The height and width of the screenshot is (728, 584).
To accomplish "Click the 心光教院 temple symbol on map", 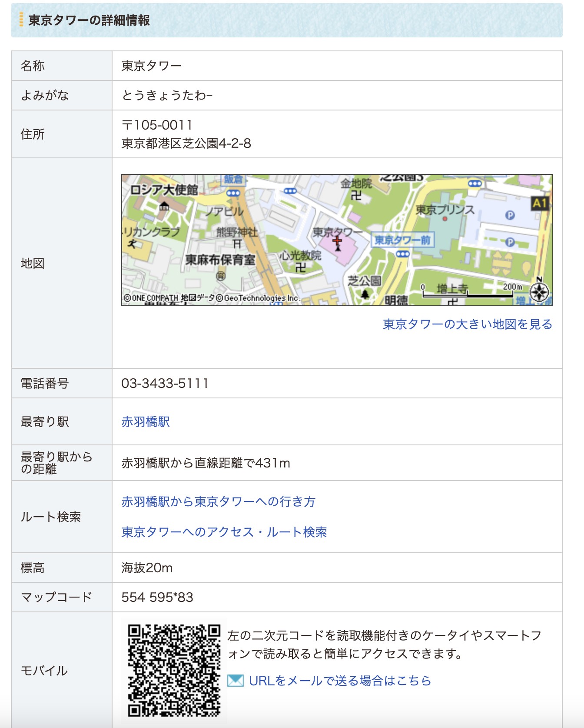I will (x=301, y=267).
